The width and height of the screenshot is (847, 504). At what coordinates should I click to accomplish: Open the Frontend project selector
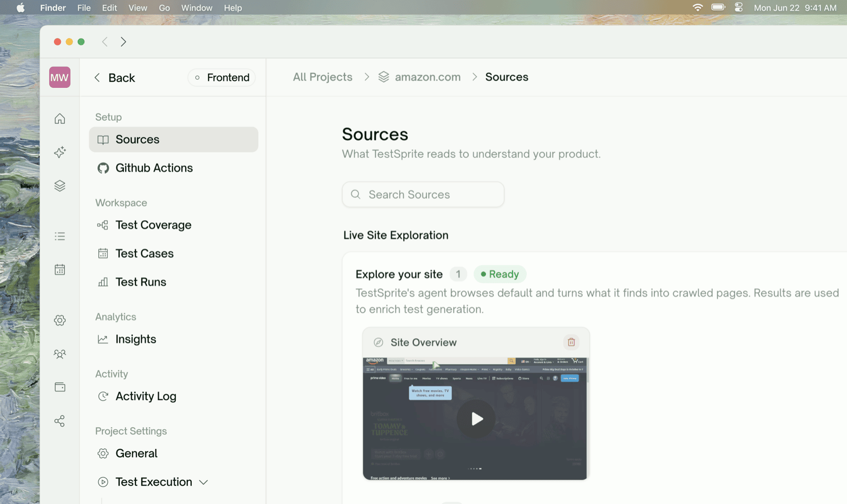[x=222, y=77]
